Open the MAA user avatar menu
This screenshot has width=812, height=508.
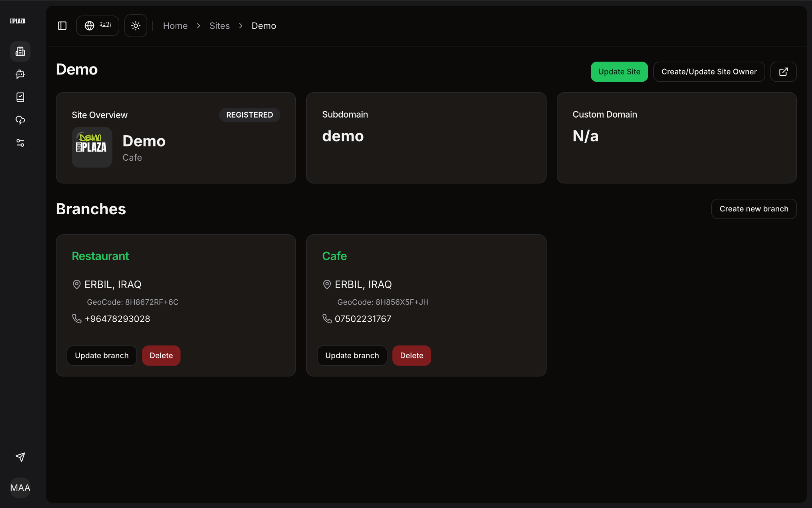pos(20,488)
